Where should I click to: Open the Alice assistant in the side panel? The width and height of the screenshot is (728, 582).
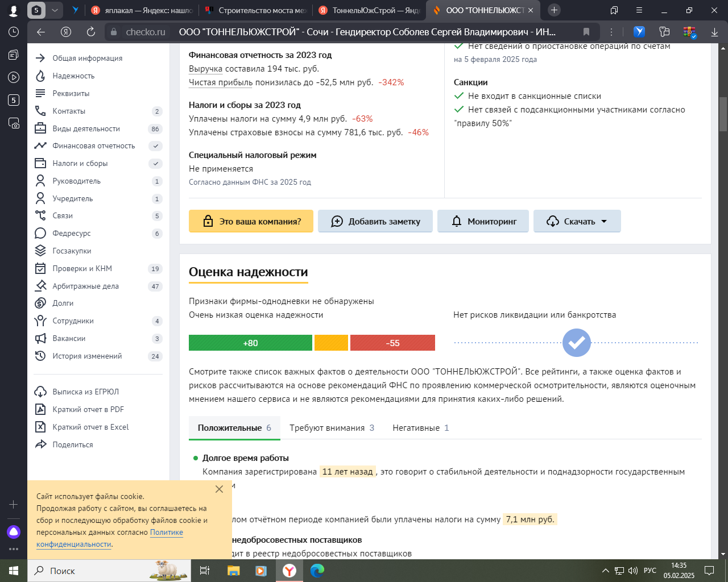(14, 532)
